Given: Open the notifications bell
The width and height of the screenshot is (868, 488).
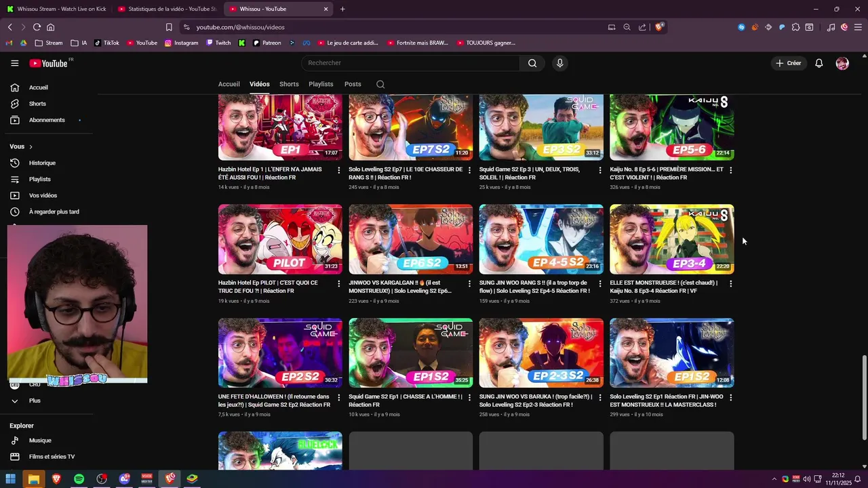Looking at the screenshot, I should click(x=819, y=63).
